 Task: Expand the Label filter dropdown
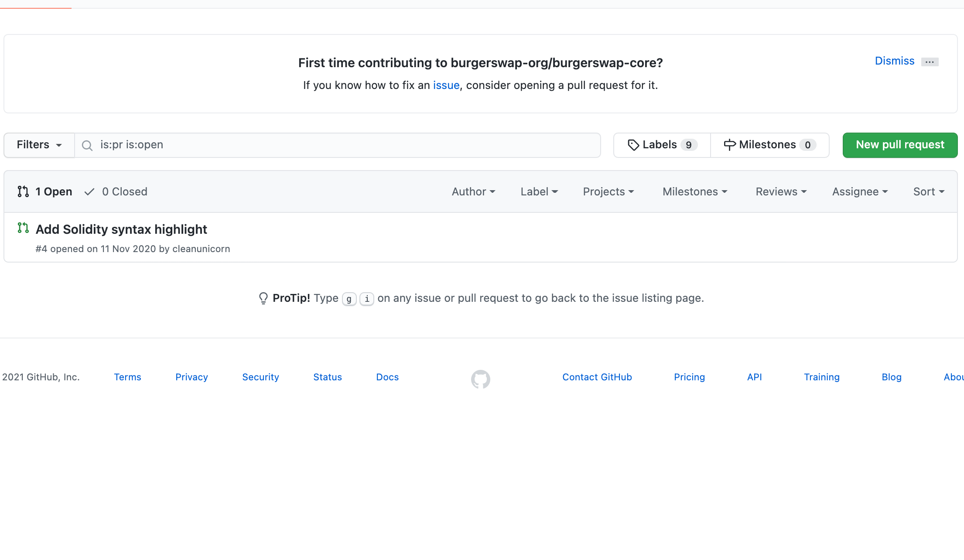(539, 191)
